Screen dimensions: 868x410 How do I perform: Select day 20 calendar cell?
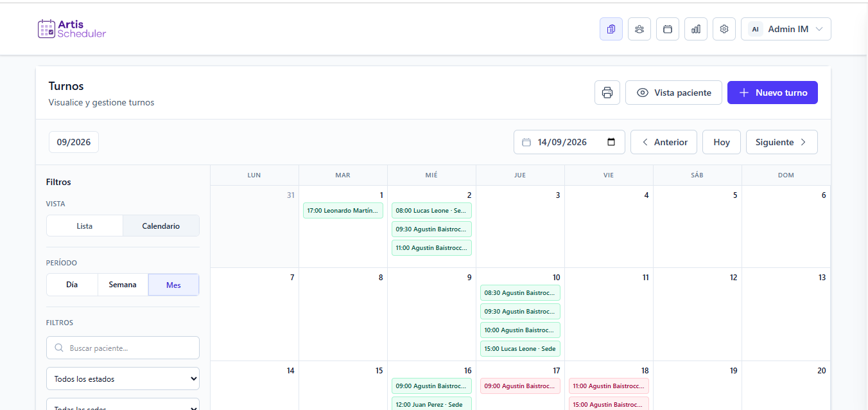click(x=786, y=386)
